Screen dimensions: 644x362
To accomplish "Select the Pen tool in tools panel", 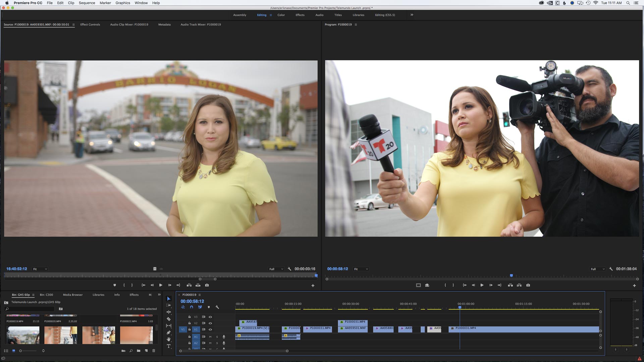I will (169, 333).
